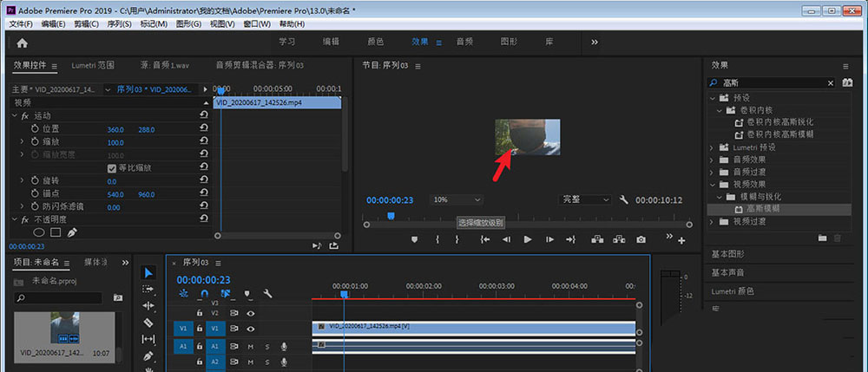Image resolution: width=868 pixels, height=372 pixels.
Task: Open the 序列(S) menu
Action: (119, 23)
